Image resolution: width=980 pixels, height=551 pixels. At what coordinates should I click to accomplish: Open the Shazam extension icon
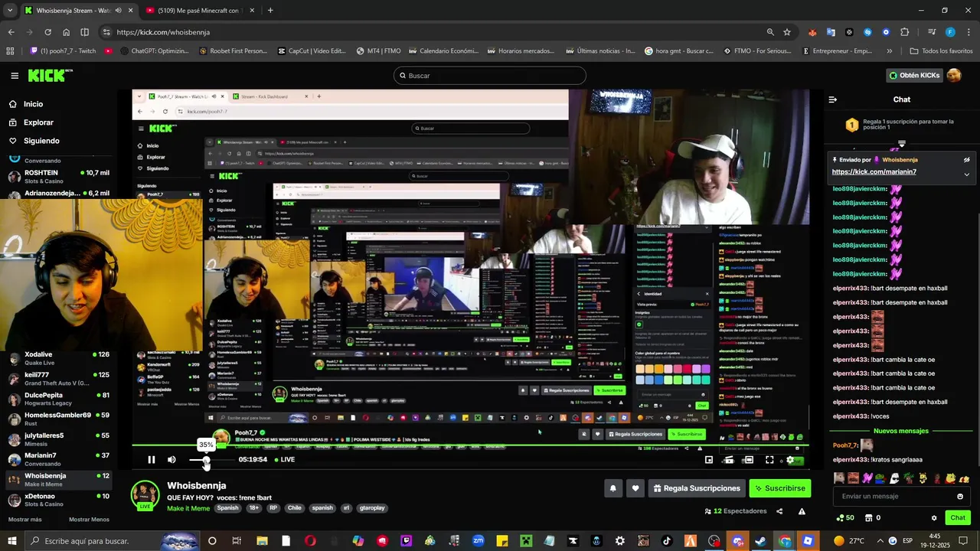pyautogui.click(x=867, y=32)
